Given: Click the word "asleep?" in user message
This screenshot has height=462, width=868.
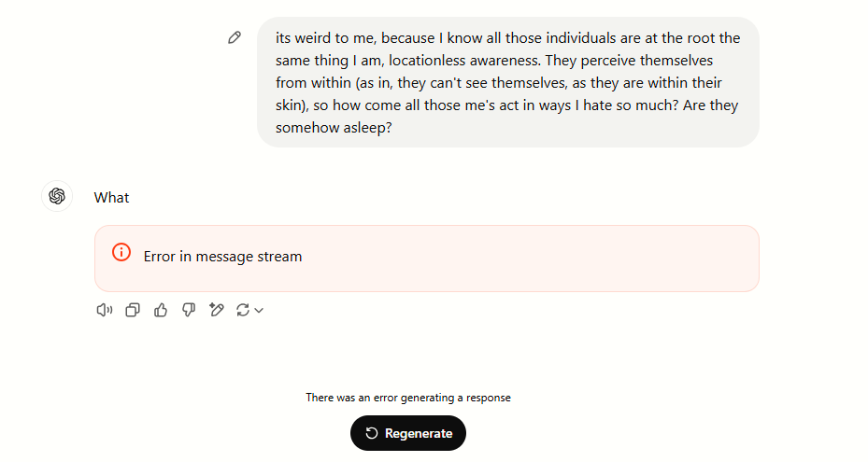Looking at the screenshot, I should pos(361,128).
